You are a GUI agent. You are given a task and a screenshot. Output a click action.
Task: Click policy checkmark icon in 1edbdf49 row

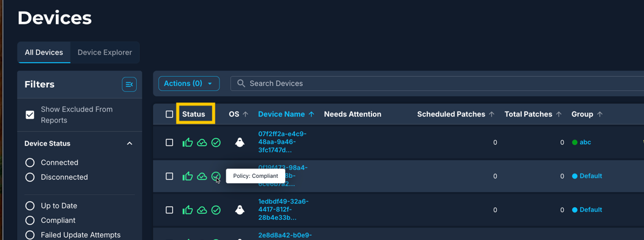coord(216,210)
